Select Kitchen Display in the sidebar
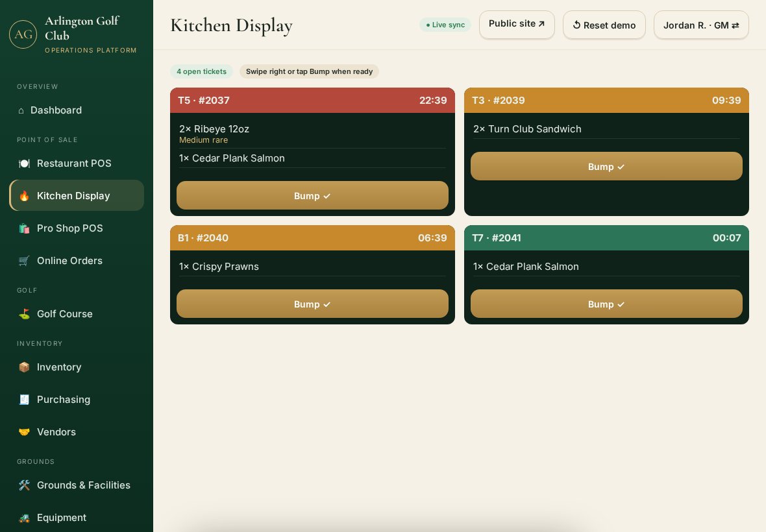 [77, 195]
